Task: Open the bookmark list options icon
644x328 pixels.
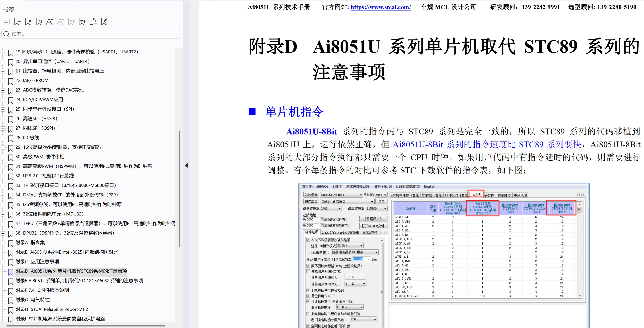Action: (6, 22)
